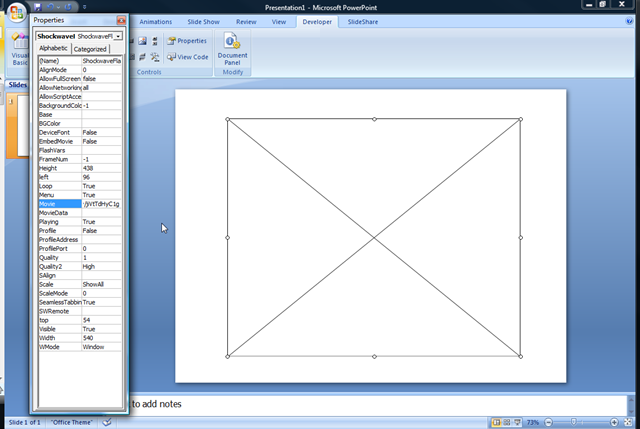Click the MovieData property row

(80, 213)
